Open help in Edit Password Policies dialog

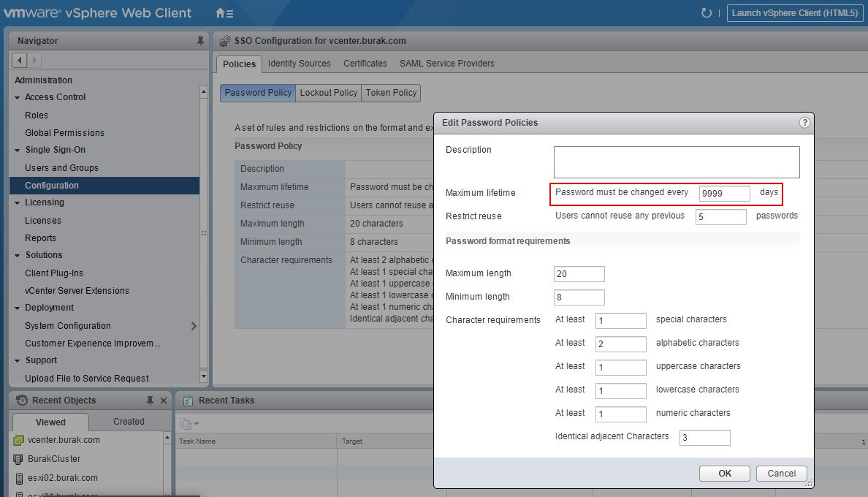(x=805, y=122)
